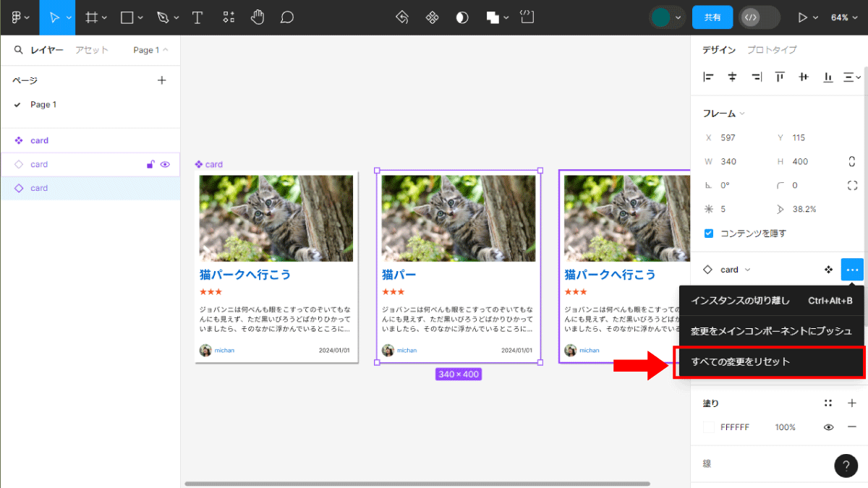868x488 pixels.
Task: Select the Text tool
Action: click(197, 17)
